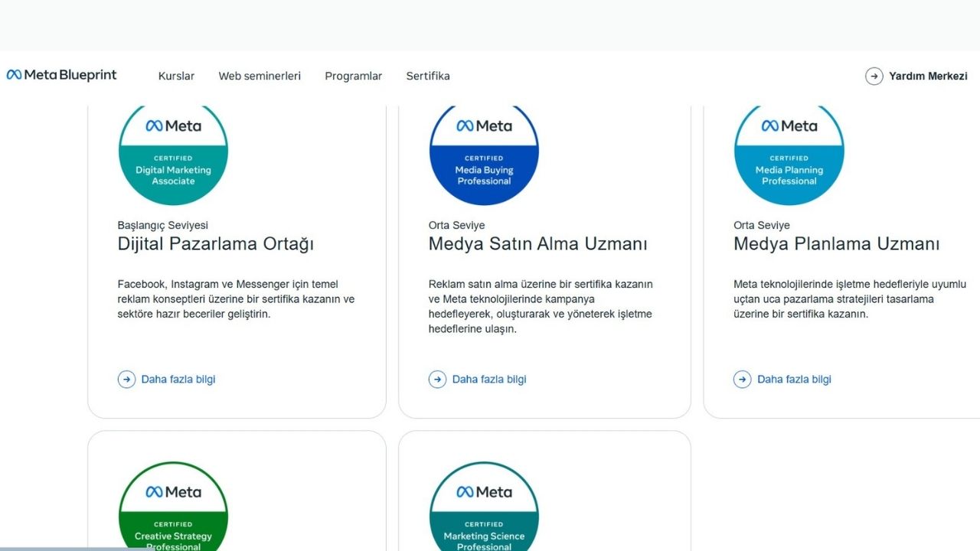Select the Creative Strategy Professional card
980x551 pixels.
pos(237,490)
